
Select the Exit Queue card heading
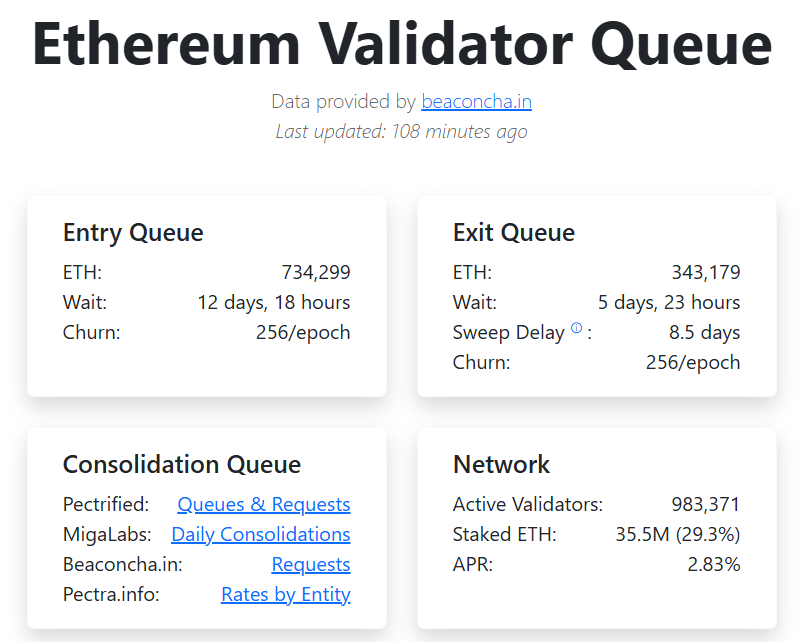coord(514,233)
